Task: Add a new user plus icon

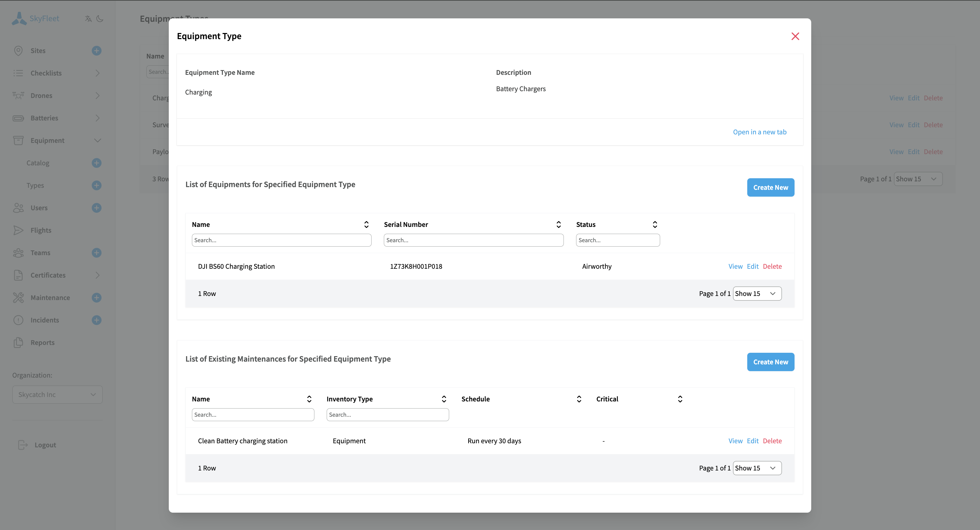Action: click(x=97, y=208)
